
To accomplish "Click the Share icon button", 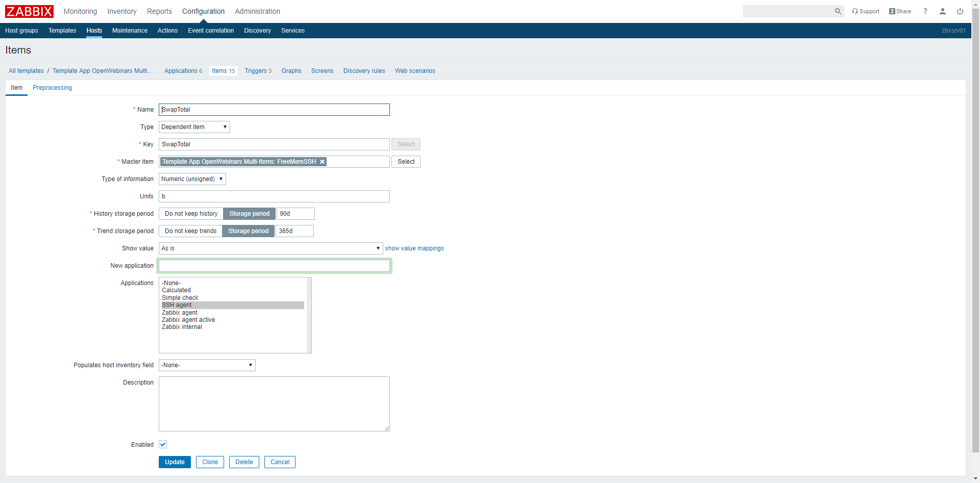I will pyautogui.click(x=900, y=11).
